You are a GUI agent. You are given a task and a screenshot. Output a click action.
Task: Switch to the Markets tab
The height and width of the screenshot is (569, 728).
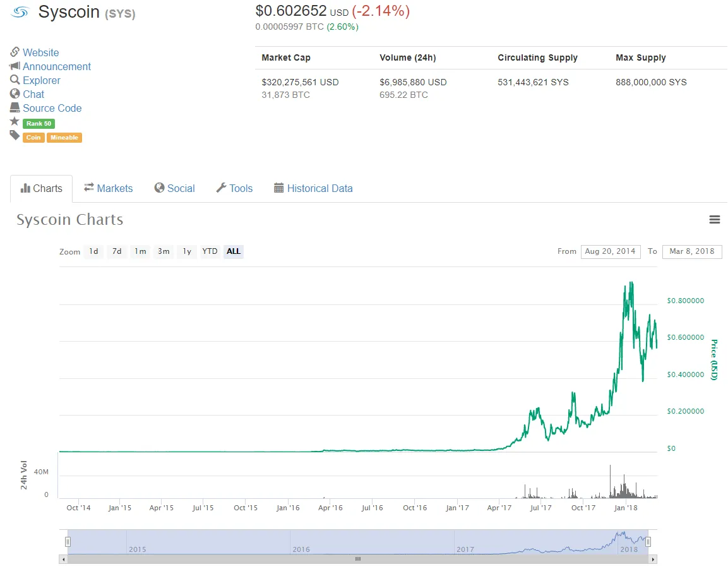[108, 188]
